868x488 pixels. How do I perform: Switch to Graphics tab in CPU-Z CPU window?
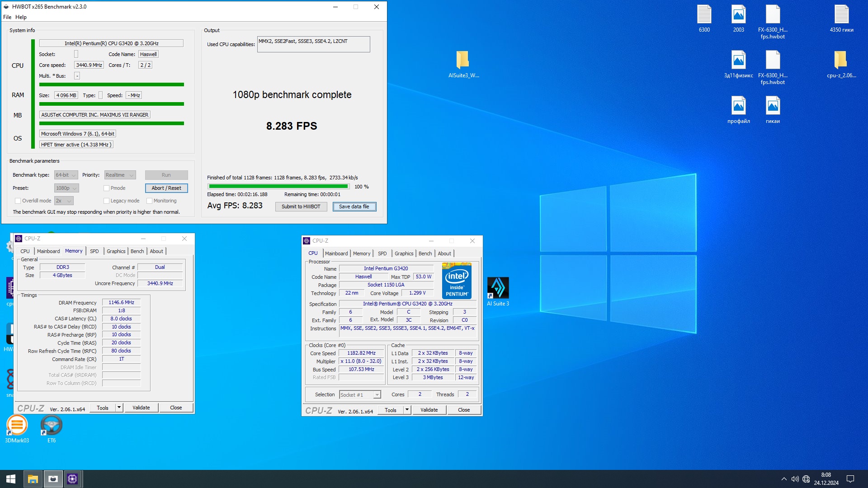pyautogui.click(x=404, y=253)
